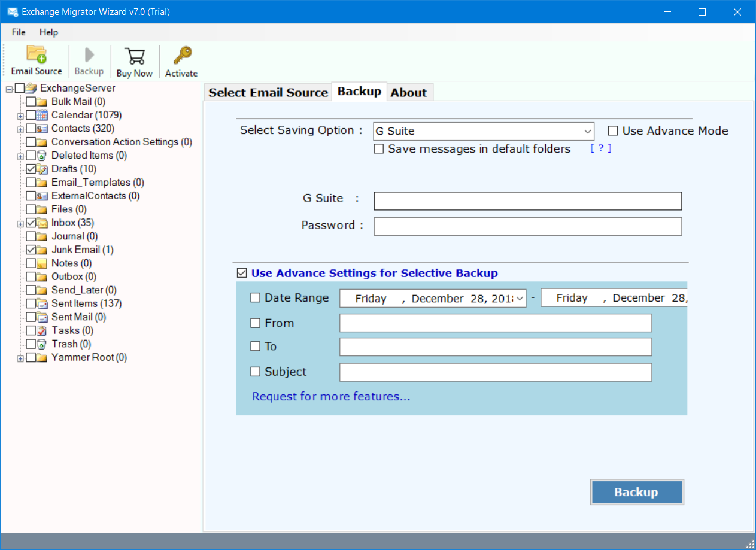Switch to the About tab
This screenshot has width=756, height=550.
(x=409, y=92)
